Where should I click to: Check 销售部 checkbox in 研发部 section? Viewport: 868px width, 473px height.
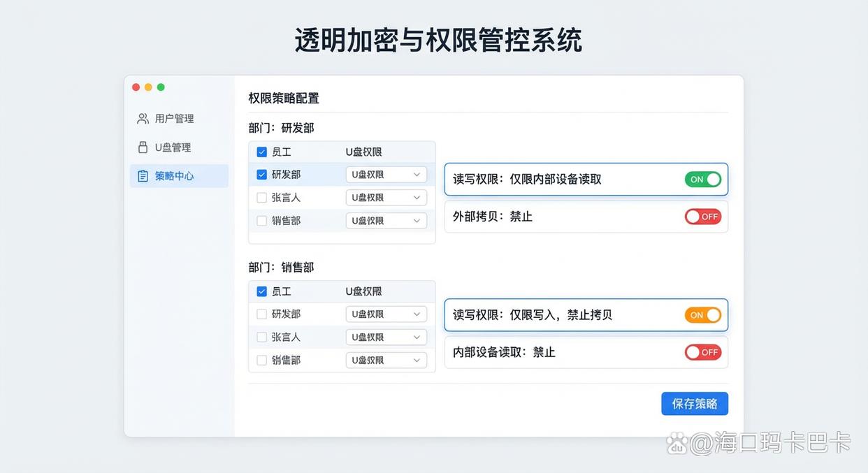click(x=261, y=220)
